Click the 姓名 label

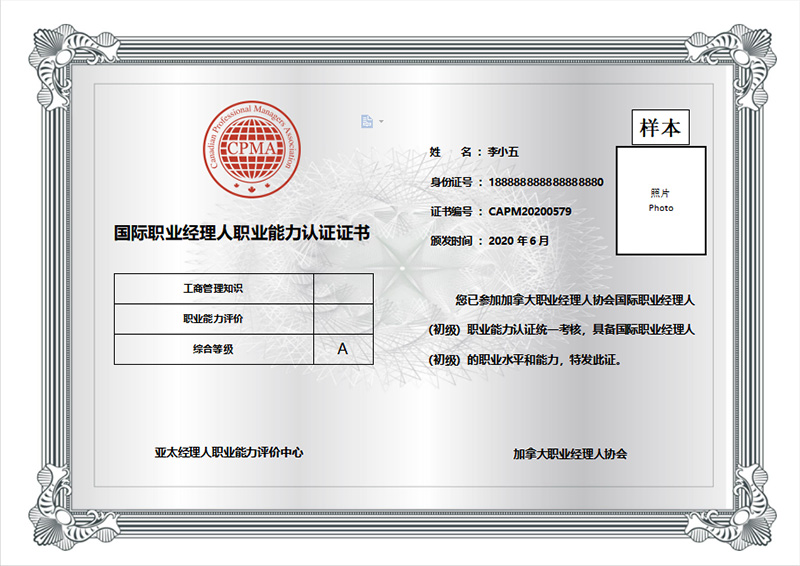[451, 152]
